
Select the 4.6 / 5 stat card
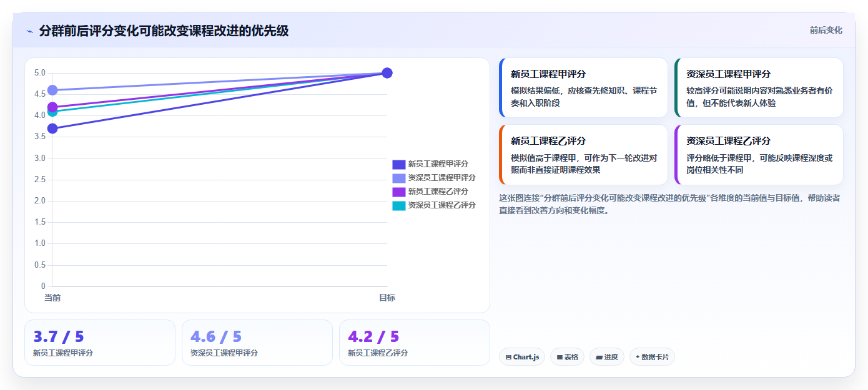point(257,343)
